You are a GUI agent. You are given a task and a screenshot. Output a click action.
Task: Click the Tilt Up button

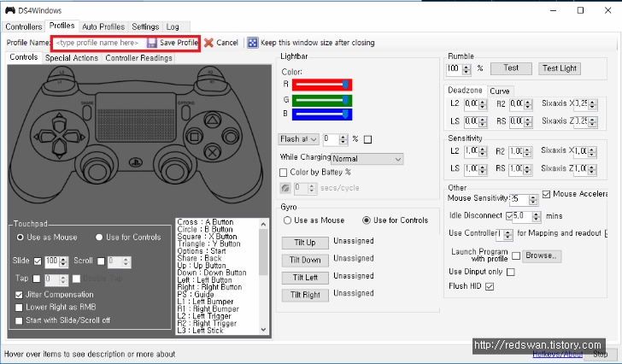305,243
